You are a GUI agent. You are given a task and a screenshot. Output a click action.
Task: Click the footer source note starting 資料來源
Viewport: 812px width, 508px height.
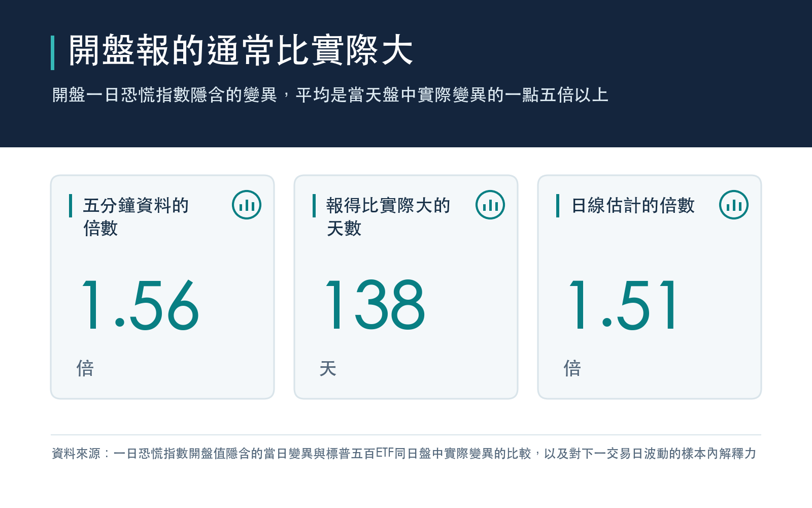(x=404, y=453)
